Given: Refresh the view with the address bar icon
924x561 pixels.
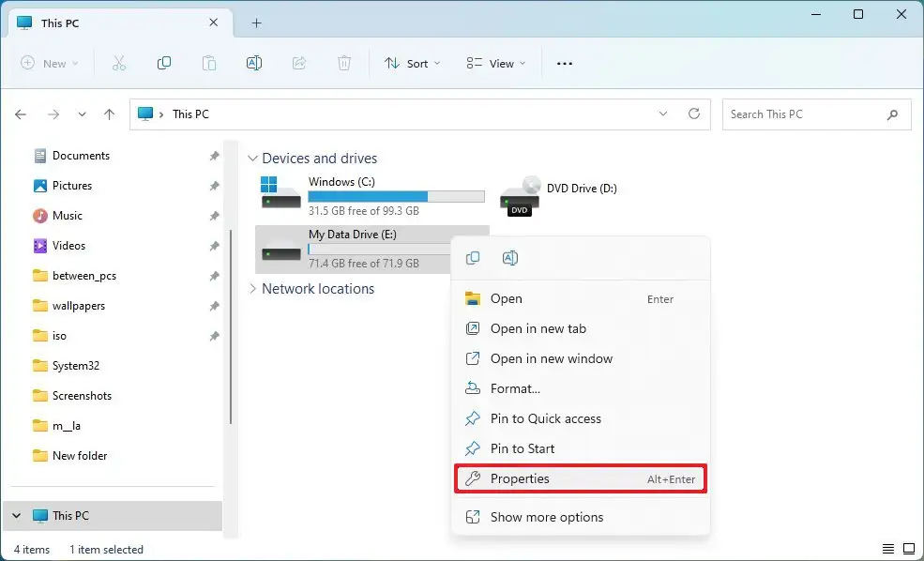Looking at the screenshot, I should click(694, 114).
